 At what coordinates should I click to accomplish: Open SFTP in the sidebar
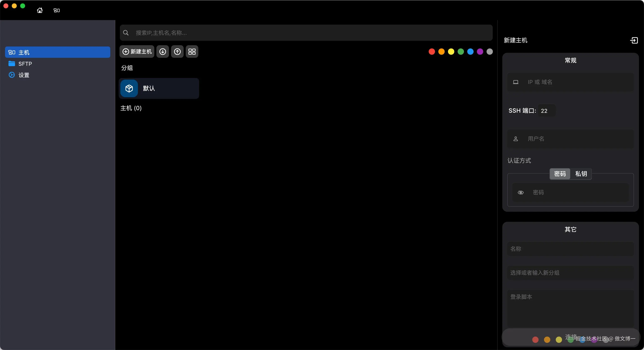point(25,64)
